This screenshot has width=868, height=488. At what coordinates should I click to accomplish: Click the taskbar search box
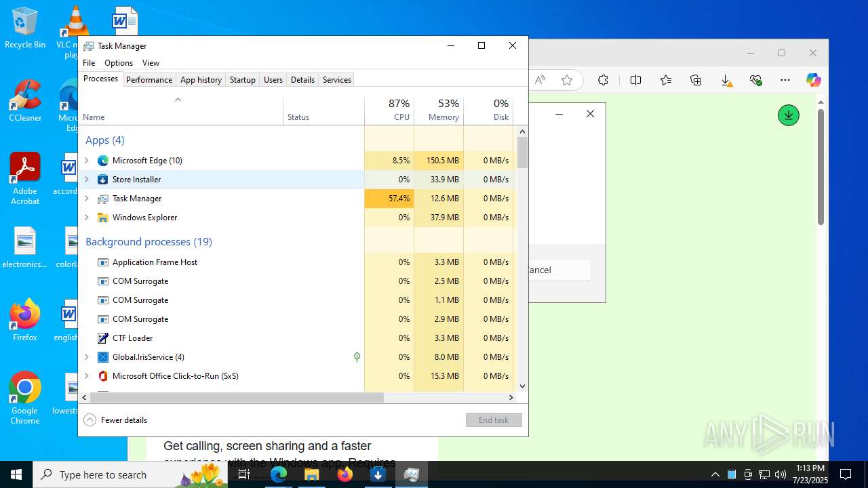(x=130, y=474)
